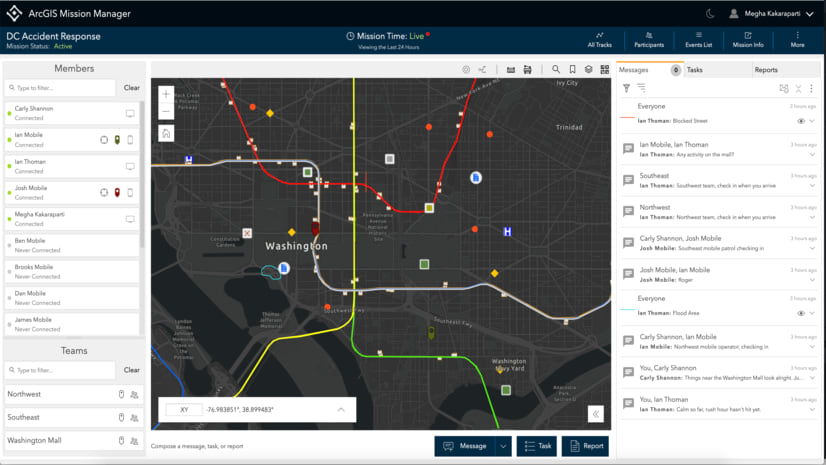Click the Members list scrollbar
Screen dimensions: 826x465
[x=142, y=175]
